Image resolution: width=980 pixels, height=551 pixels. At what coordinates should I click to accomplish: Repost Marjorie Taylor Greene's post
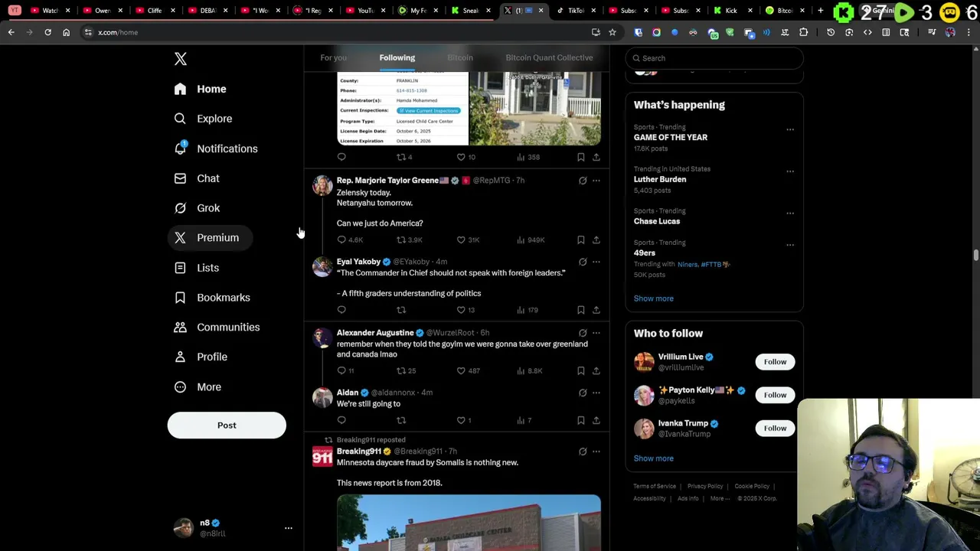409,240
